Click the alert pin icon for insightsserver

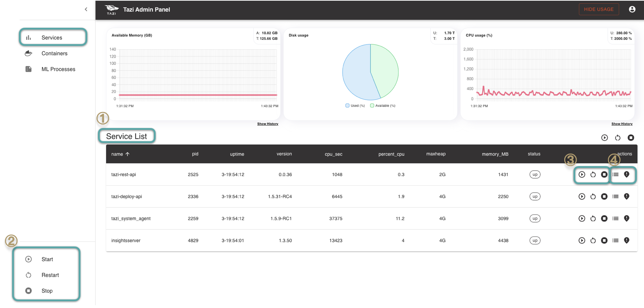point(627,240)
